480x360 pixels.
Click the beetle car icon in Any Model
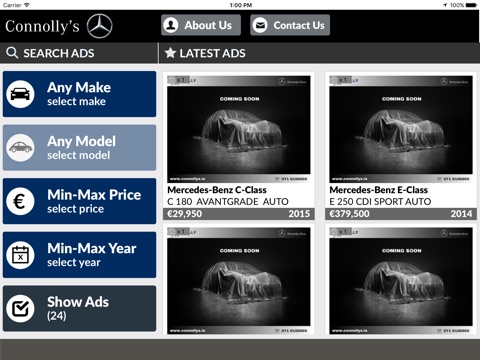[20, 148]
